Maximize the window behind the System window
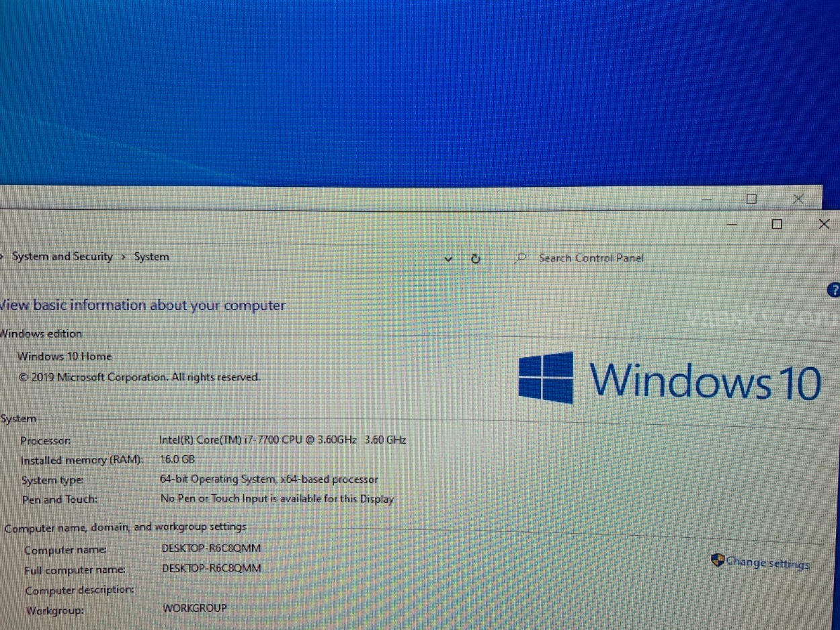840x630 pixels. coord(751,198)
